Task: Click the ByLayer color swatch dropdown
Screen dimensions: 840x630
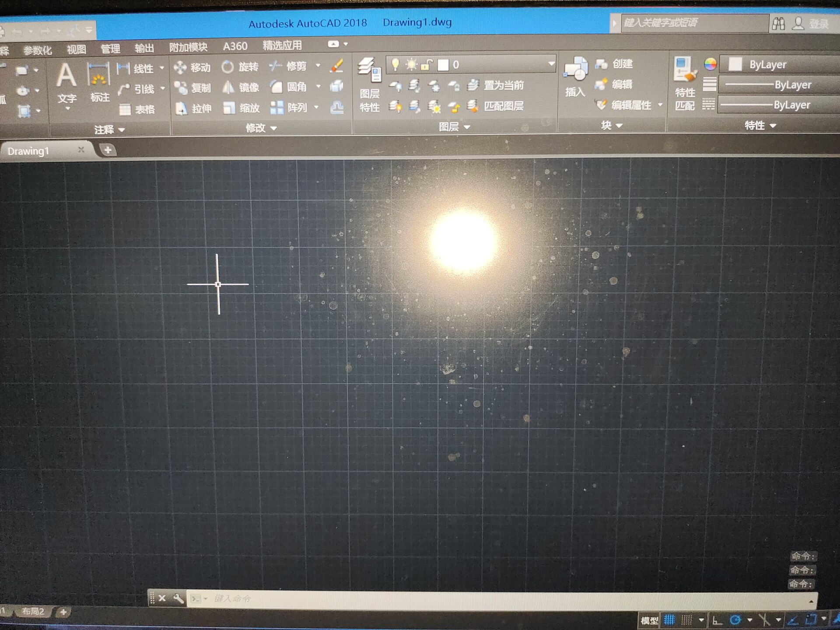Action: click(779, 65)
